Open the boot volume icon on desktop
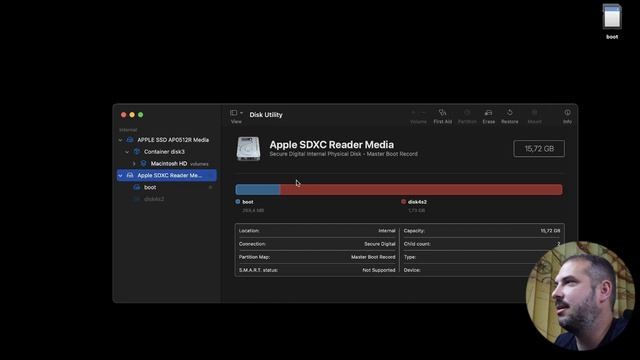Viewport: 640px width, 360px height. click(x=612, y=17)
